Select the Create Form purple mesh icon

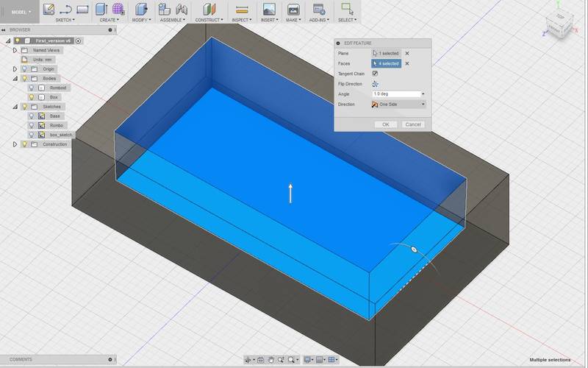click(118, 9)
